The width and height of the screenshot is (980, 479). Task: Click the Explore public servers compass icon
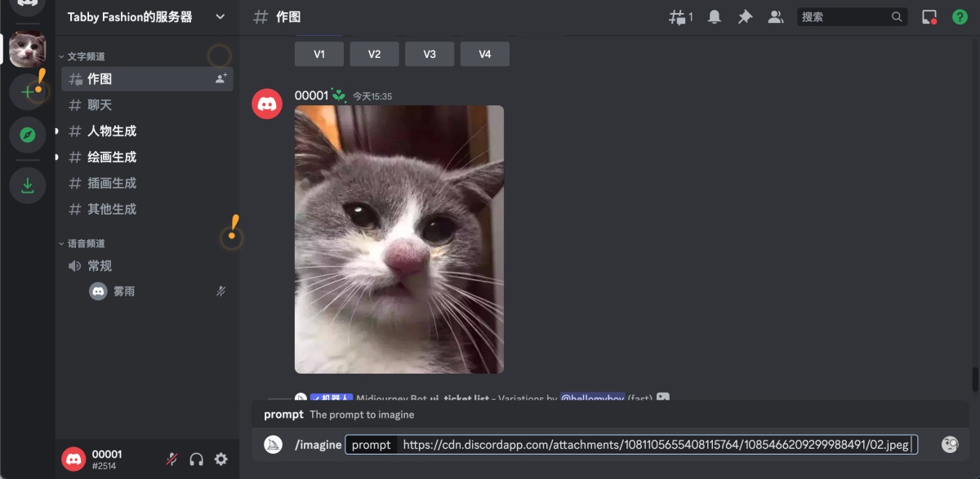point(27,135)
